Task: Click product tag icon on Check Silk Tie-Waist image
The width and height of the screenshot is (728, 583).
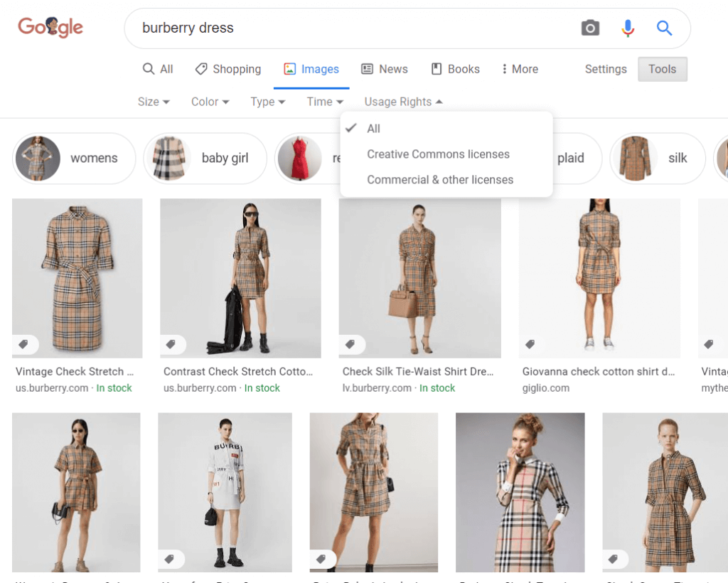Action: click(350, 344)
